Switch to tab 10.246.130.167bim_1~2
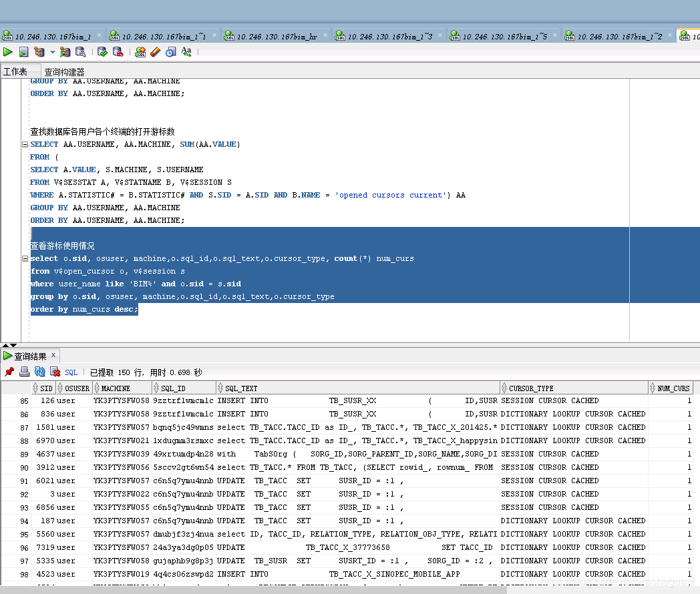The image size is (700, 594). [x=620, y=37]
